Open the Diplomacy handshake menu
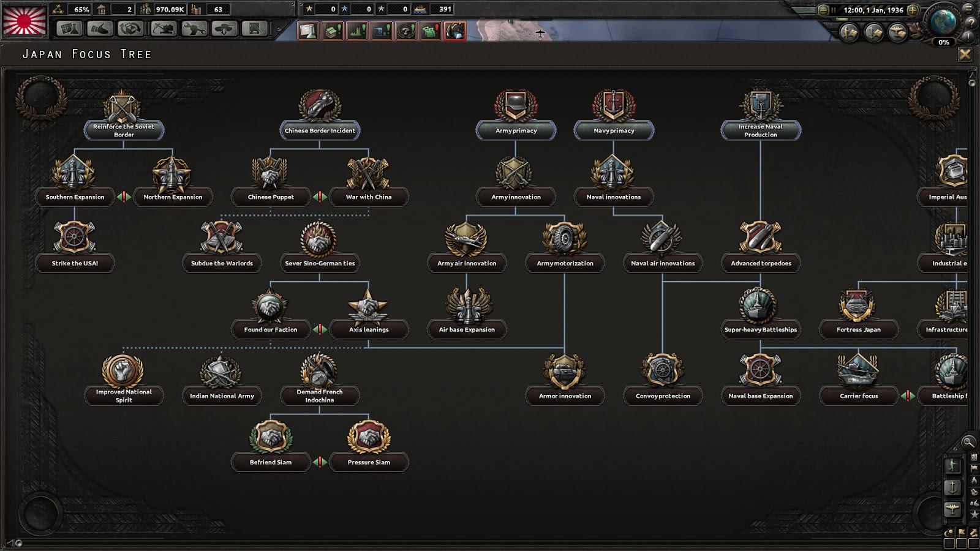 100,29
